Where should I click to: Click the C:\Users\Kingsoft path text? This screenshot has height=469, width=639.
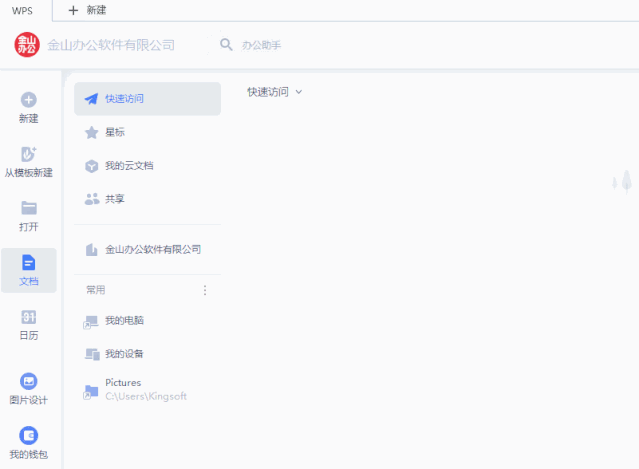[146, 396]
